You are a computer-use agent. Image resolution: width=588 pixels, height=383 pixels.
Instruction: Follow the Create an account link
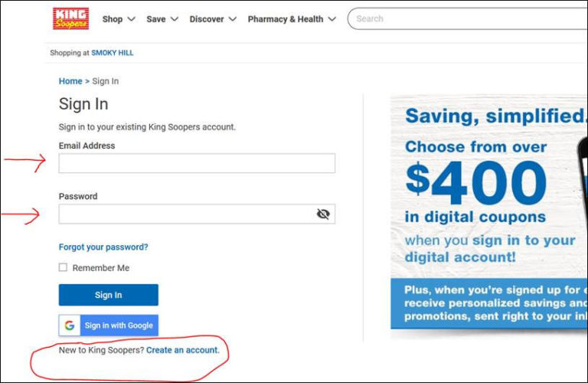tap(182, 350)
